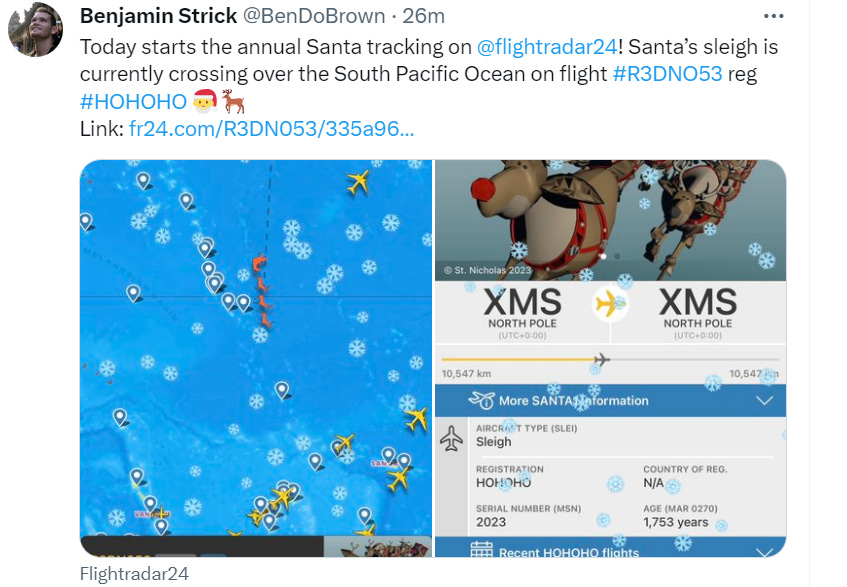Click the Benjamin Strick display name
Screen dimensions: 847x587
(x=158, y=16)
